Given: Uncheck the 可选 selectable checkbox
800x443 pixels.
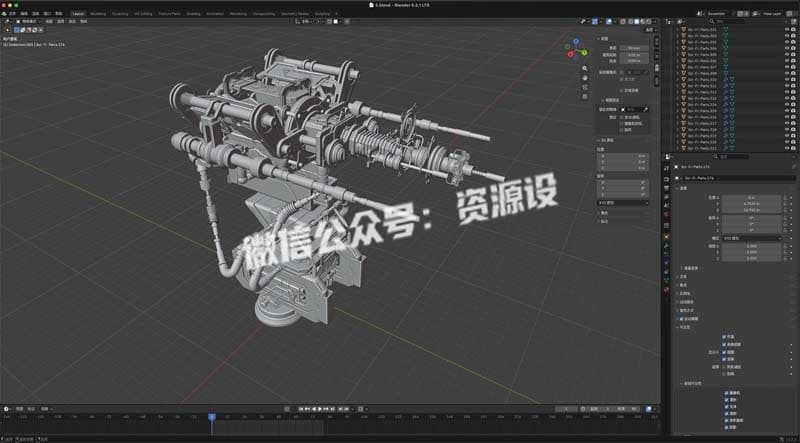Looking at the screenshot, I should pyautogui.click(x=724, y=337).
